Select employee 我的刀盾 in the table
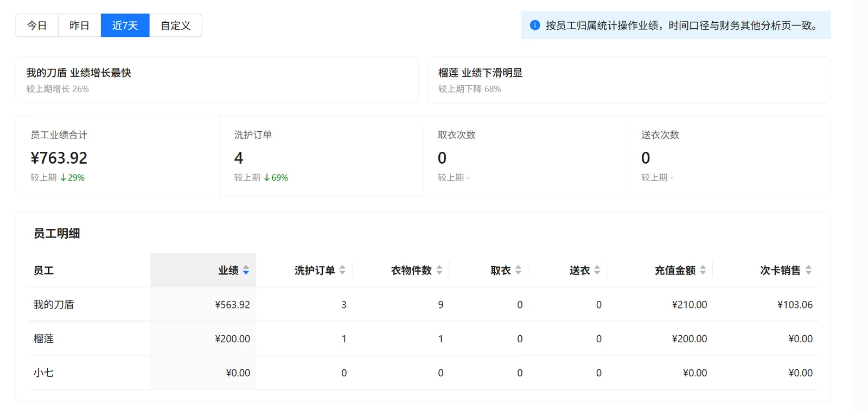 tap(54, 304)
